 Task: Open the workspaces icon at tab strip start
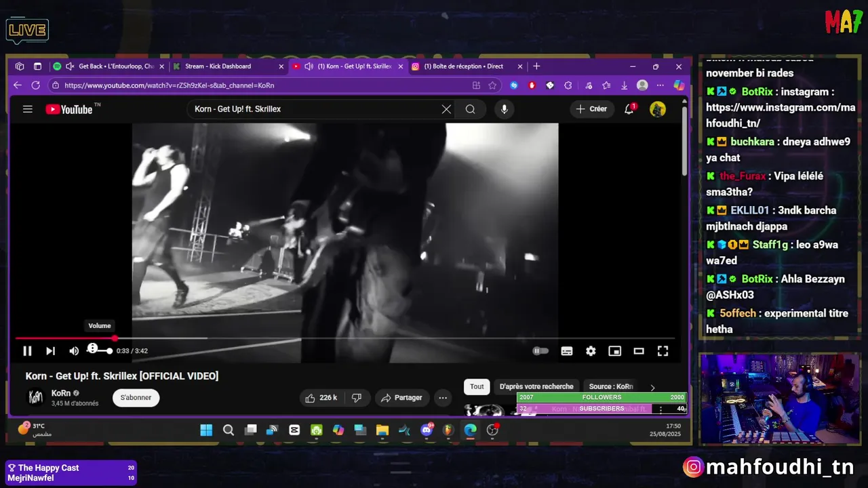20,66
